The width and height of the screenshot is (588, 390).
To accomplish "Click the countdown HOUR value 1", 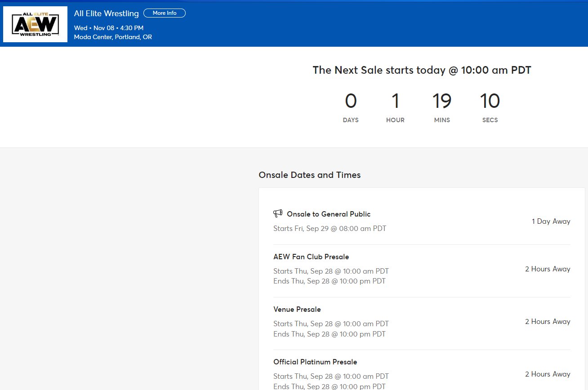I will (x=395, y=101).
